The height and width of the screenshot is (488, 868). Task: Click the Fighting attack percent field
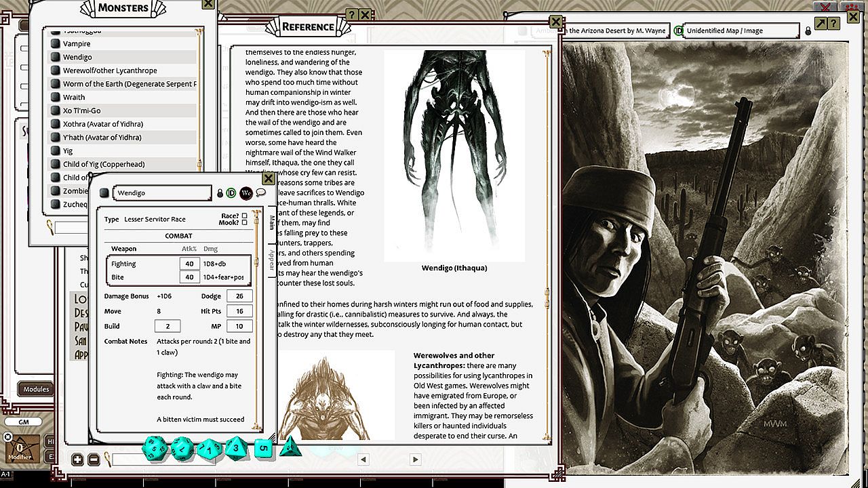(x=189, y=264)
